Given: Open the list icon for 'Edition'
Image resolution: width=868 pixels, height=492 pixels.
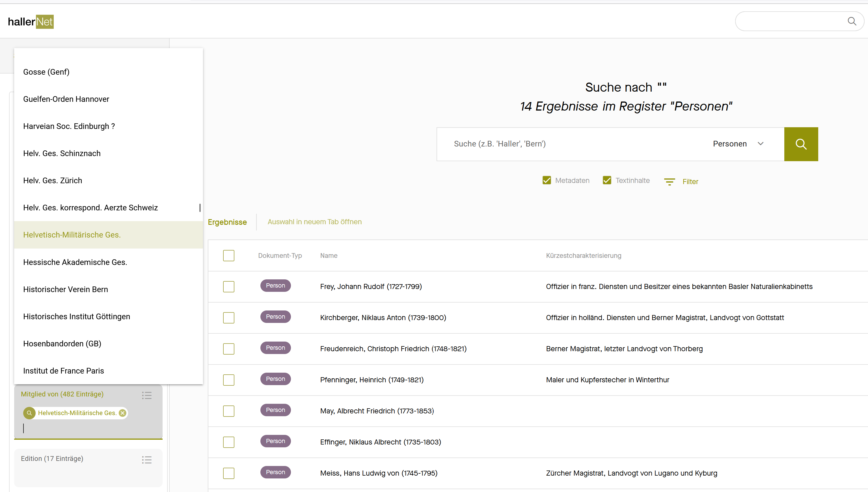Looking at the screenshot, I should point(147,459).
